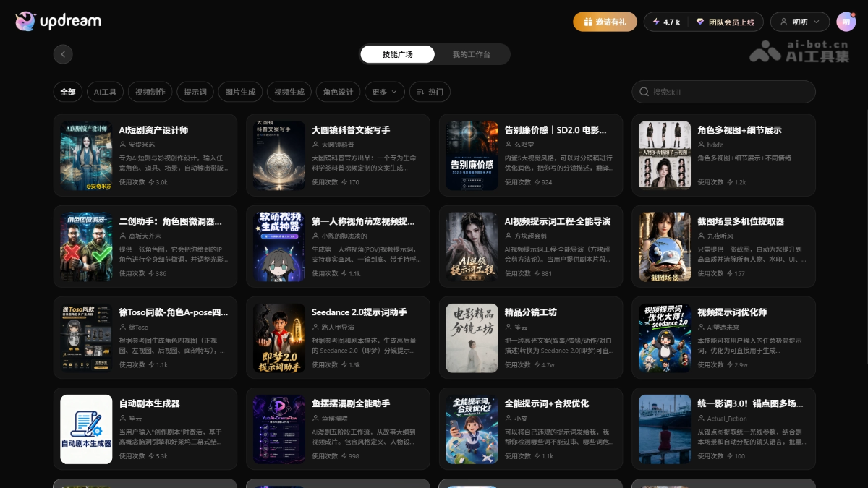868x488 pixels.
Task: Select the 全部 filter chip
Action: [x=68, y=92]
